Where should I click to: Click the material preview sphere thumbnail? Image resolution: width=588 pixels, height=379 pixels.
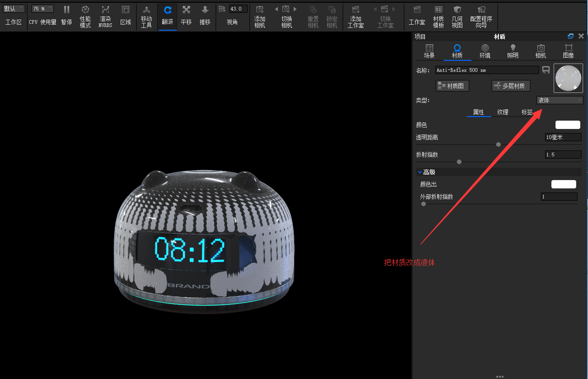coord(568,78)
